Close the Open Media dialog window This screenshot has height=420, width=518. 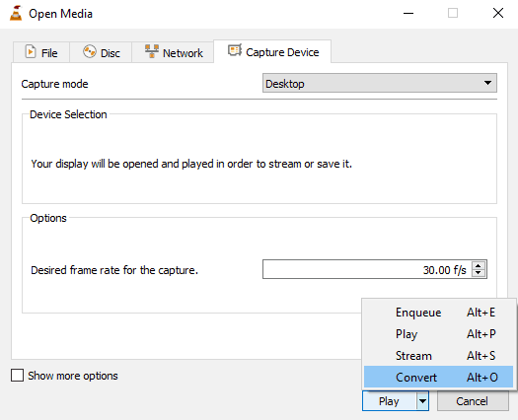point(498,13)
